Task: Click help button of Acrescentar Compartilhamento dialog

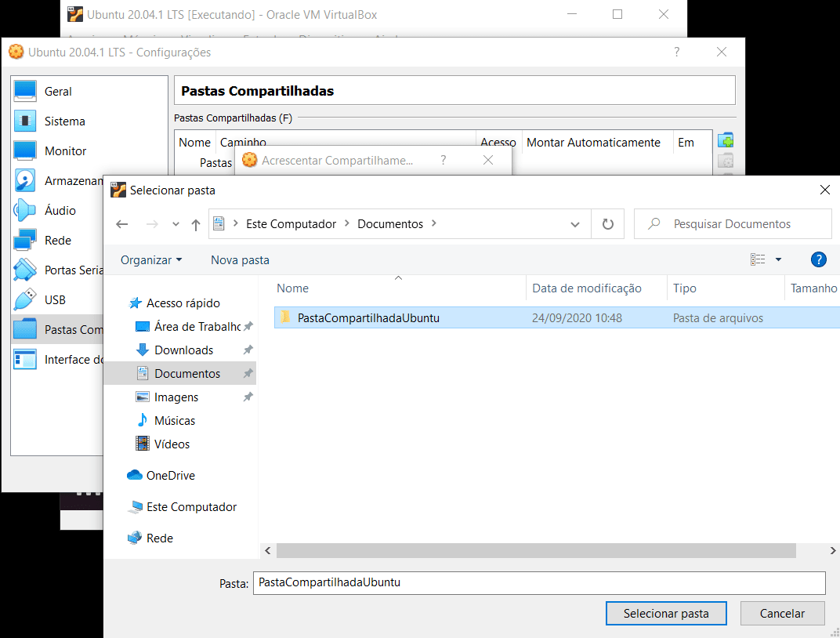Action: point(443,160)
